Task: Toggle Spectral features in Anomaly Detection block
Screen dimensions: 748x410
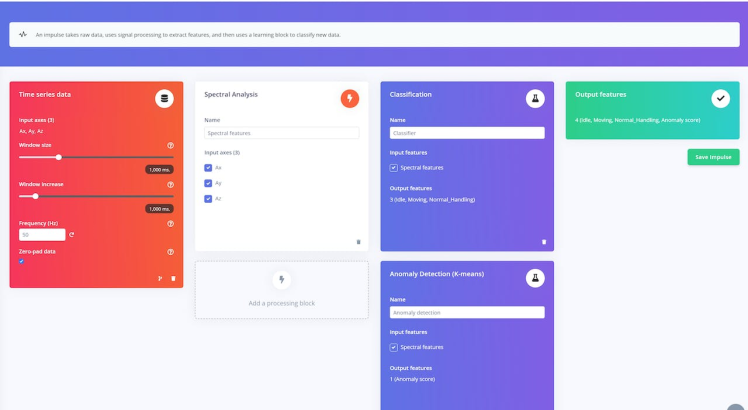Action: coord(394,347)
